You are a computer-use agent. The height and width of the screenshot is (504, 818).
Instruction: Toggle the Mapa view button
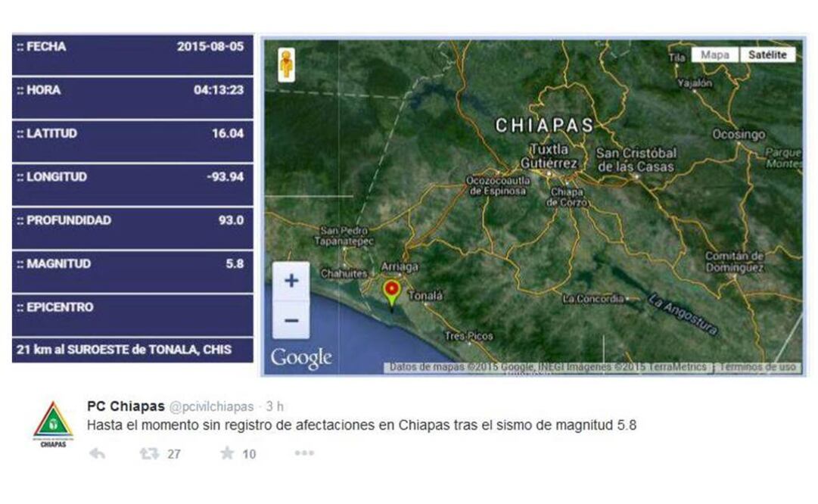pyautogui.click(x=716, y=54)
